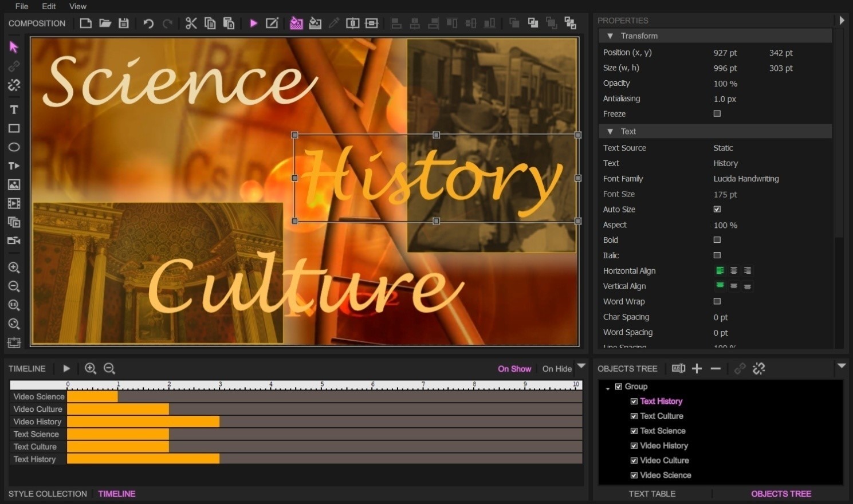Toggle the Freeze checkbox

pyautogui.click(x=717, y=113)
